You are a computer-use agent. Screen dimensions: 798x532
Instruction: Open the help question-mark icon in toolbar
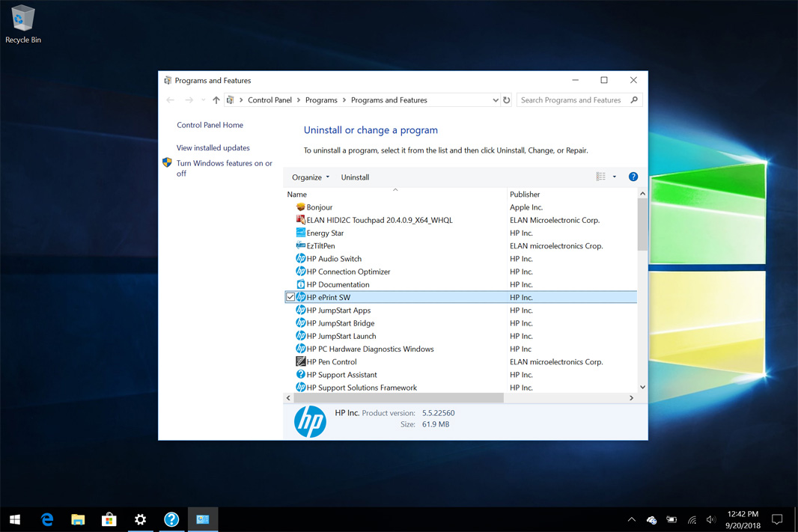[x=633, y=177]
